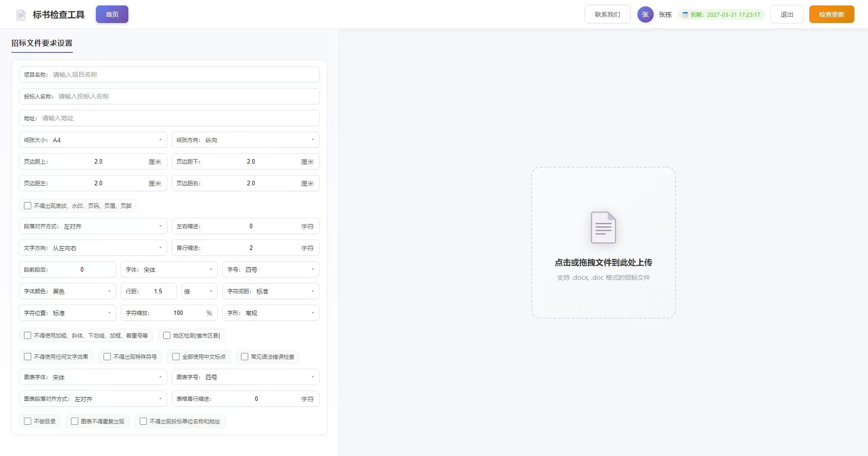Open the 字形 常规 dropdown
868x456 pixels.
(271, 313)
